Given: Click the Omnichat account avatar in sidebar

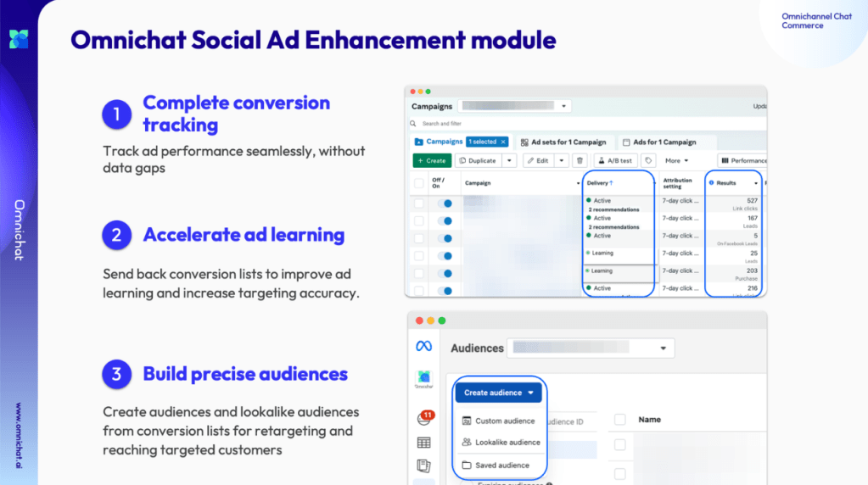Looking at the screenshot, I should coord(423,377).
